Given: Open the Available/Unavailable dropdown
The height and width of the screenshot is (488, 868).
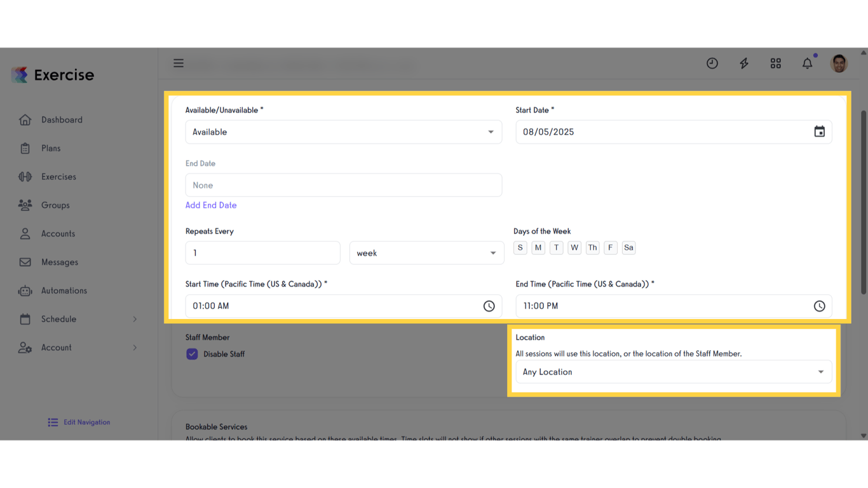Looking at the screenshot, I should (343, 132).
